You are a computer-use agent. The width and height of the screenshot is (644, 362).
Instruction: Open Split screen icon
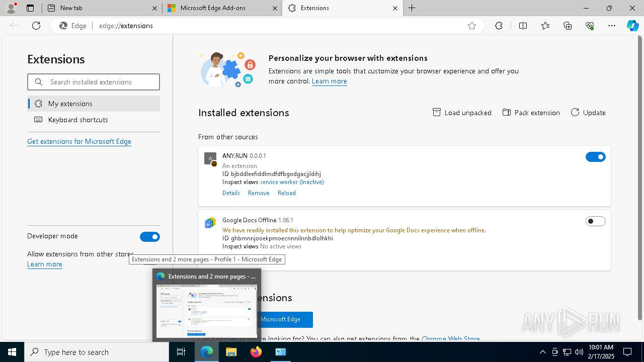coord(523,26)
